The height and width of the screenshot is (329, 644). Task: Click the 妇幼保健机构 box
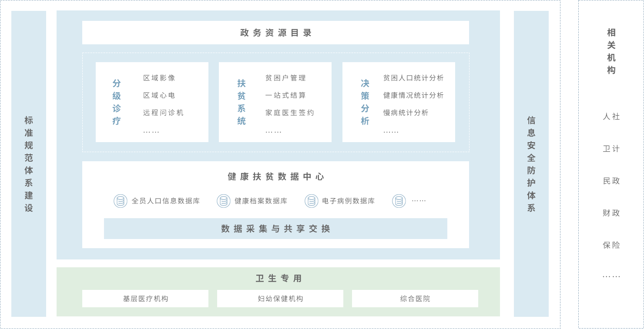tap(280, 299)
